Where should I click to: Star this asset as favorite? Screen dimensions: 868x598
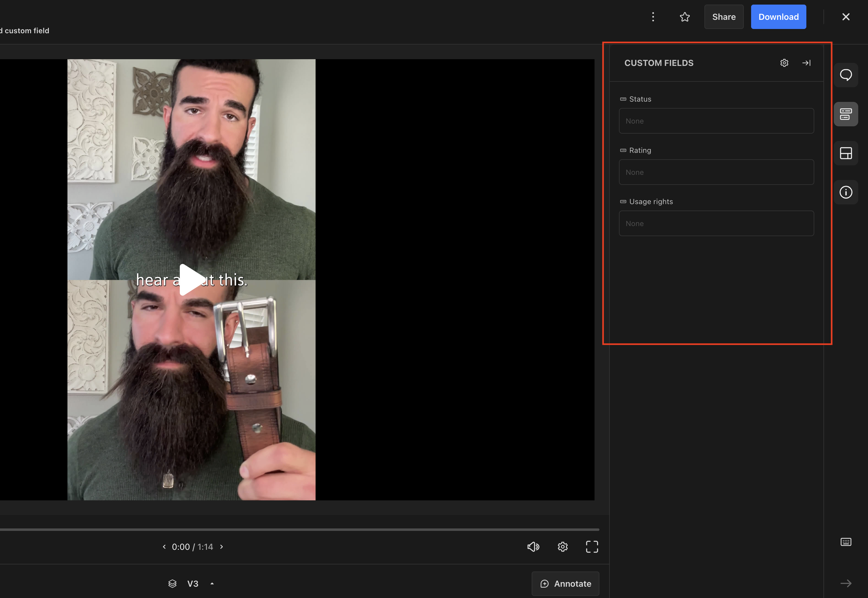pyautogui.click(x=685, y=16)
